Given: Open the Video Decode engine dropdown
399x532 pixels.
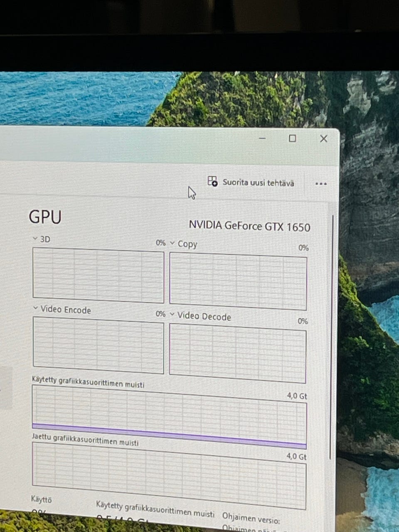Looking at the screenshot, I should coord(172,315).
